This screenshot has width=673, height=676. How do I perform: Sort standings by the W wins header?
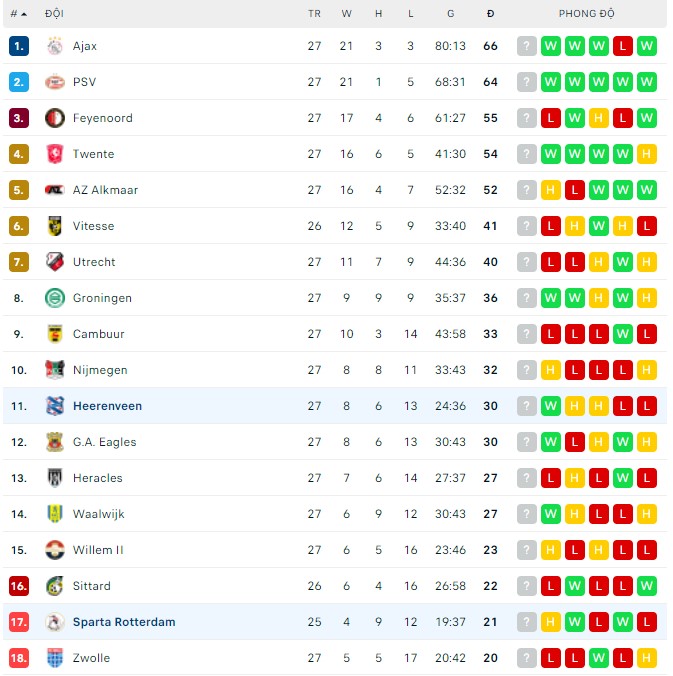pos(346,14)
